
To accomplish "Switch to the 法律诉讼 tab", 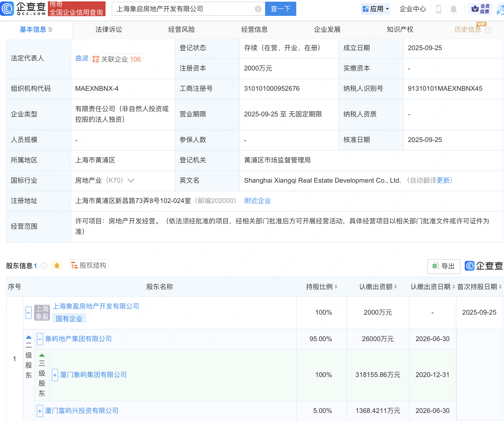I will (109, 30).
